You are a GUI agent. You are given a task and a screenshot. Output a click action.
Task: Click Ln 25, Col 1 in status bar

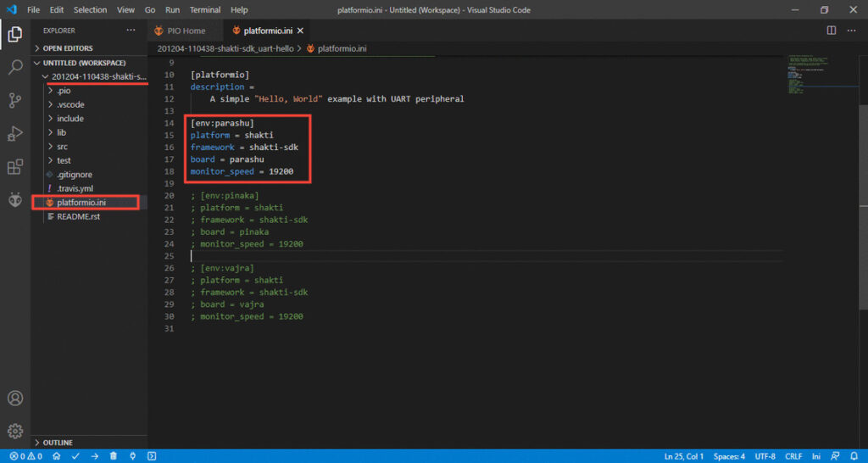[684, 456]
